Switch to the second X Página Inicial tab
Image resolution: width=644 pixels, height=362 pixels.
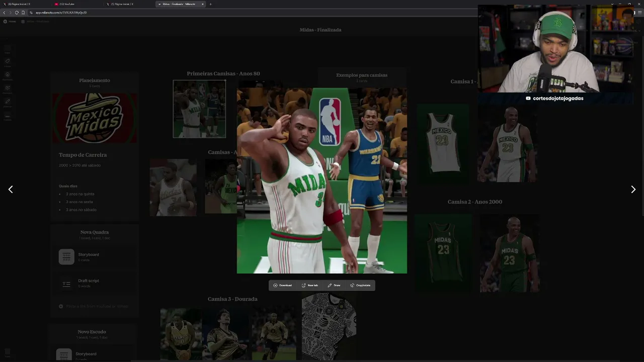pos(128,4)
